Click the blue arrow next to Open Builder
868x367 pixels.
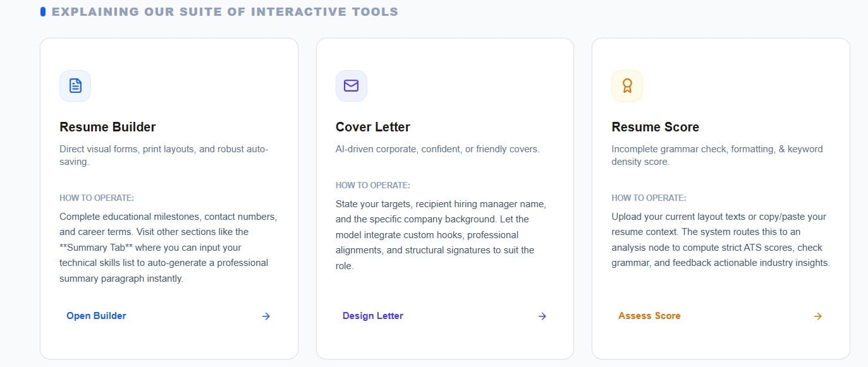266,316
